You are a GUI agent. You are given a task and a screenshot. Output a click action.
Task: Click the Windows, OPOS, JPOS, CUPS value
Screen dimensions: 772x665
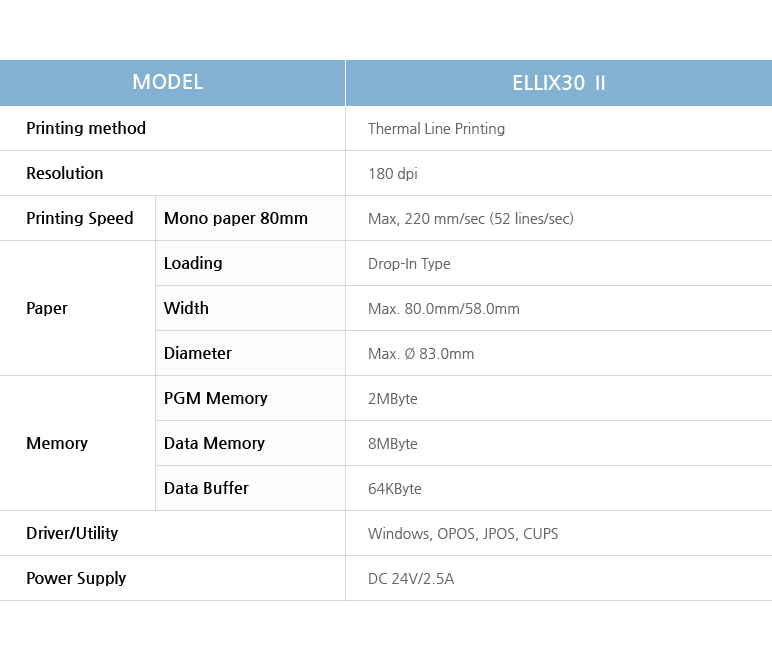(463, 534)
